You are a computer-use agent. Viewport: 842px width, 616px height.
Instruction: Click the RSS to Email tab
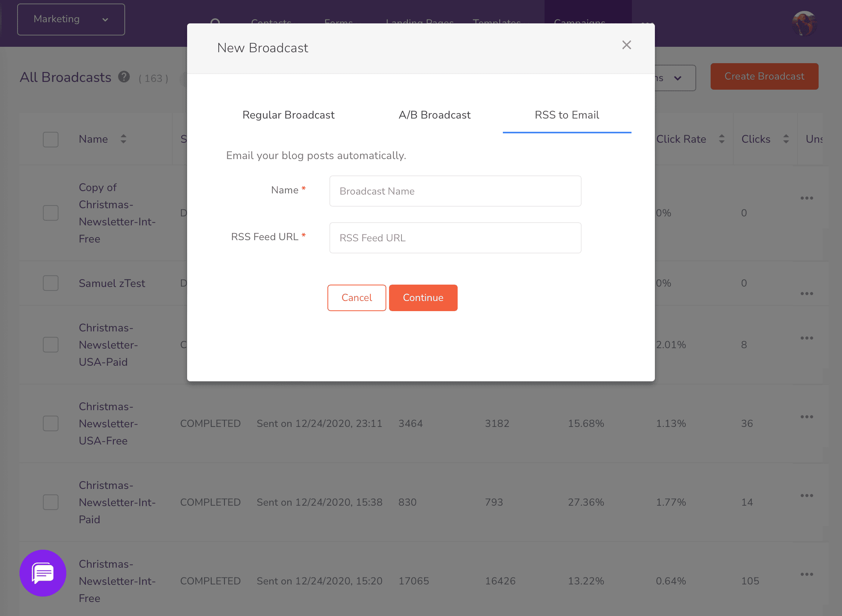pyautogui.click(x=567, y=115)
